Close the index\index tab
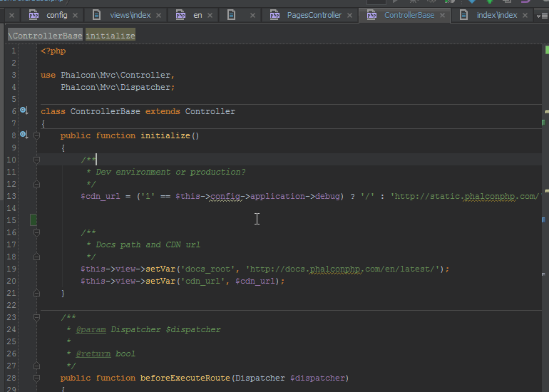This screenshot has height=392, width=549. pyautogui.click(x=525, y=16)
